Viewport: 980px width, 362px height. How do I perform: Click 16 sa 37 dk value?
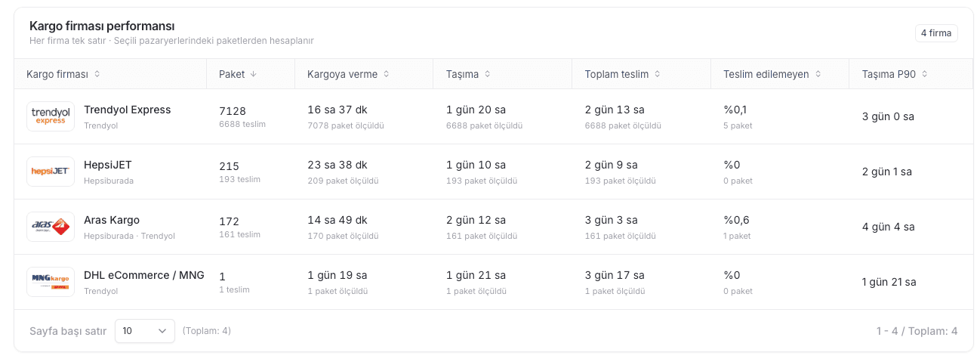coord(337,110)
